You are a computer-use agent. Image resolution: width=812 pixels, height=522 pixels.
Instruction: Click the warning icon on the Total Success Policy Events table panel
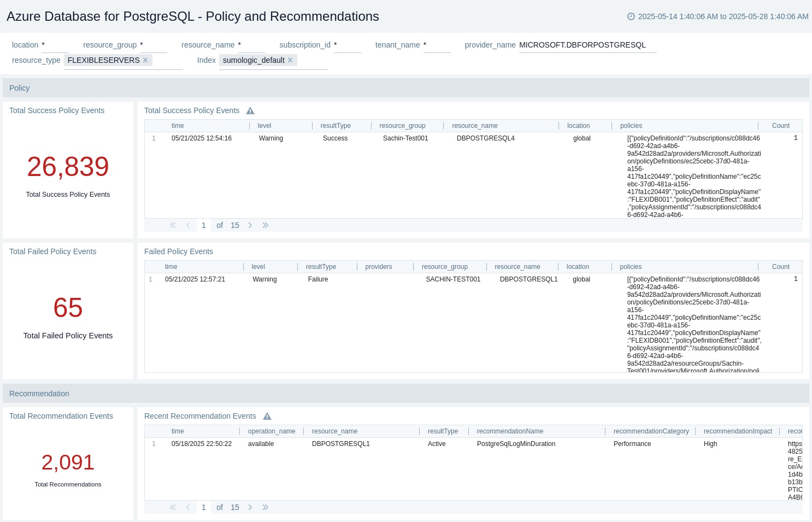tap(250, 110)
